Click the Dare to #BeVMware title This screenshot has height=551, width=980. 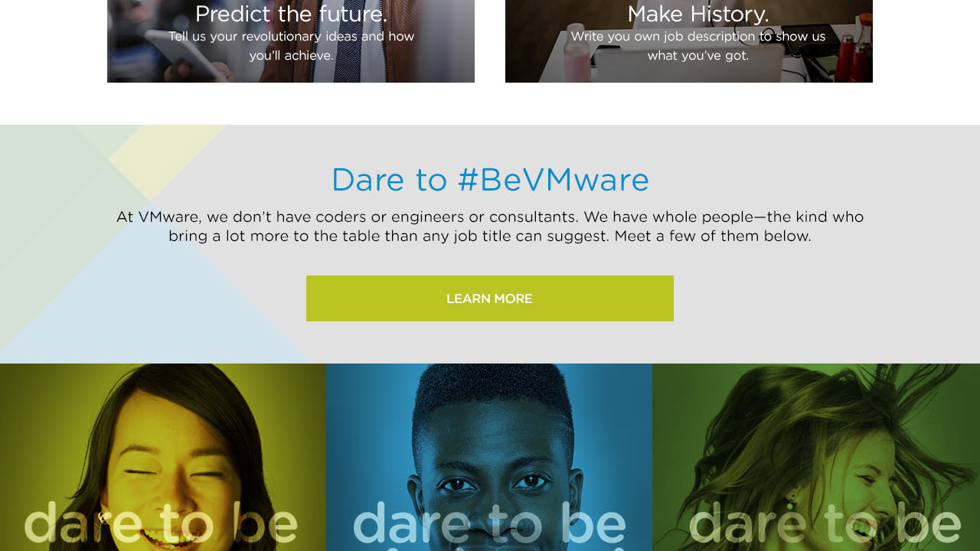click(490, 180)
